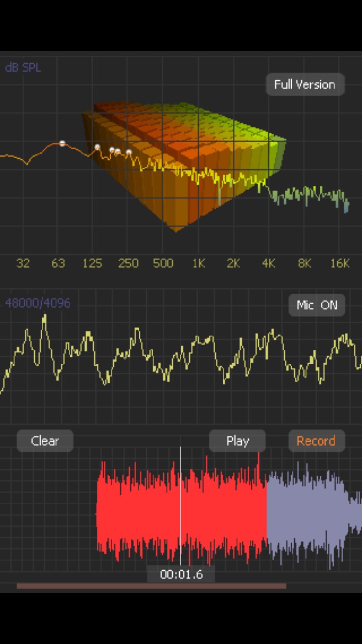Toggle the Mic ON switch
Image resolution: width=362 pixels, height=644 pixels.
[x=317, y=305]
